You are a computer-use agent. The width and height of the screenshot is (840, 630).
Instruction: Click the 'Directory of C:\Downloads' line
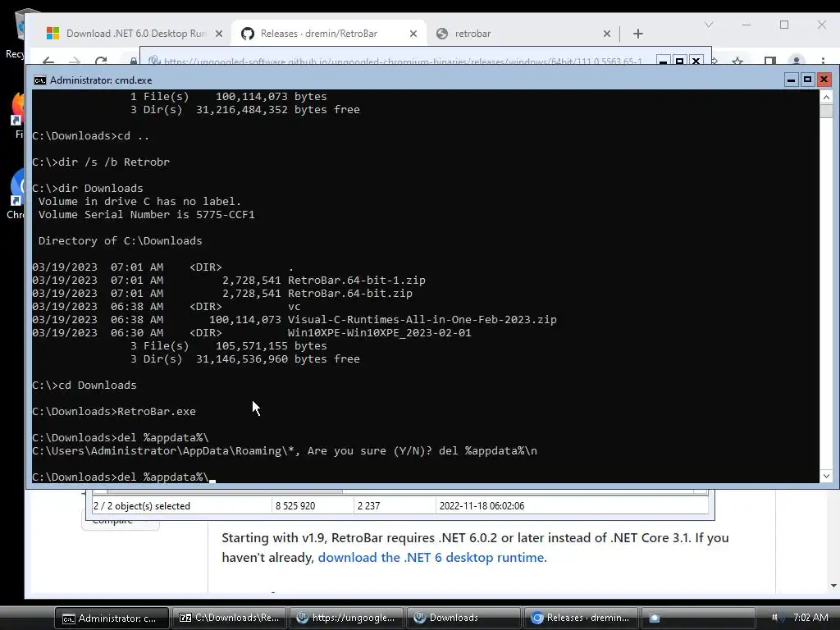tap(120, 241)
